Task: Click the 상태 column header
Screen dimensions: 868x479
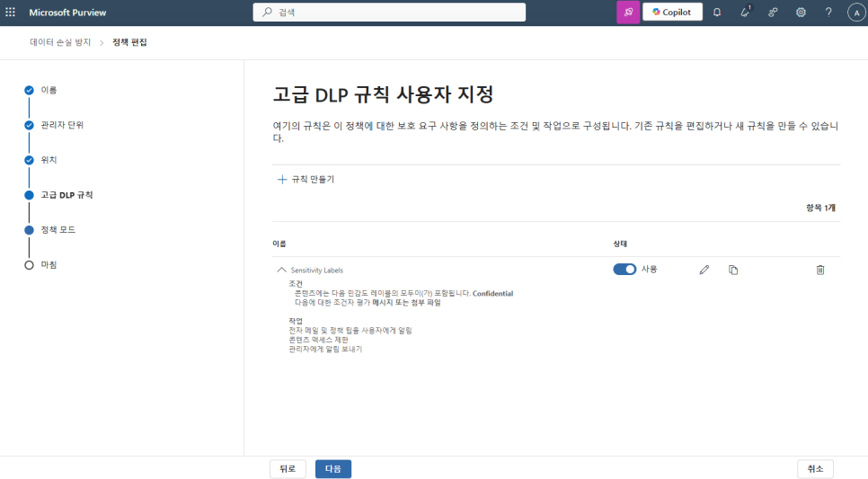Action: point(620,244)
